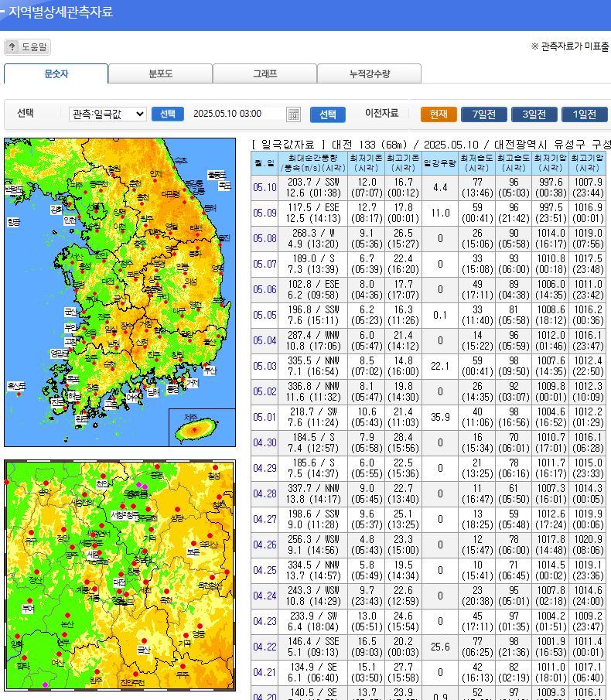Open the 04.25 date link
The height and width of the screenshot is (700, 611).
point(265,571)
